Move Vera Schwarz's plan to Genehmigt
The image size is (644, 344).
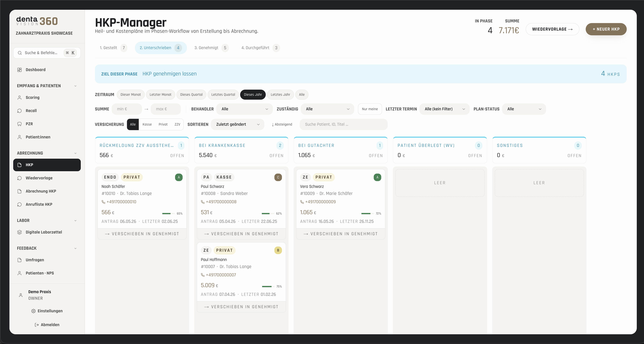[x=341, y=234]
